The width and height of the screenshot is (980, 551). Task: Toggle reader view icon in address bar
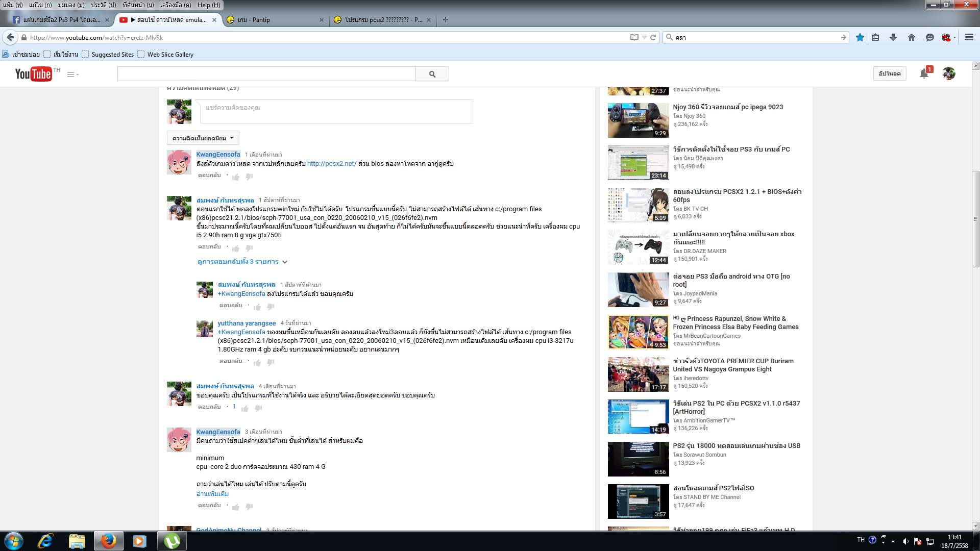tap(634, 37)
